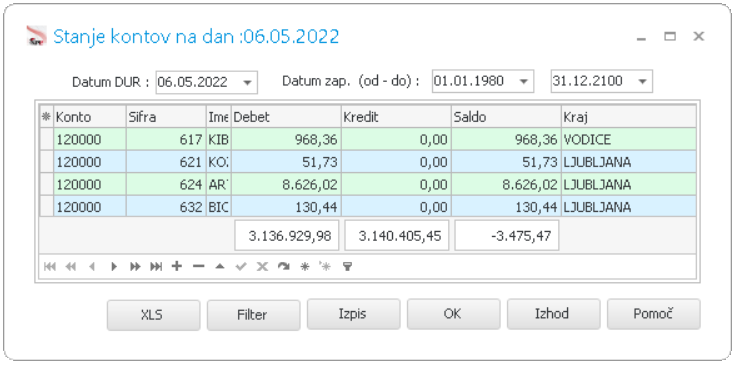
Task: Open Datum DUR date dropdown
Action: (x=248, y=83)
